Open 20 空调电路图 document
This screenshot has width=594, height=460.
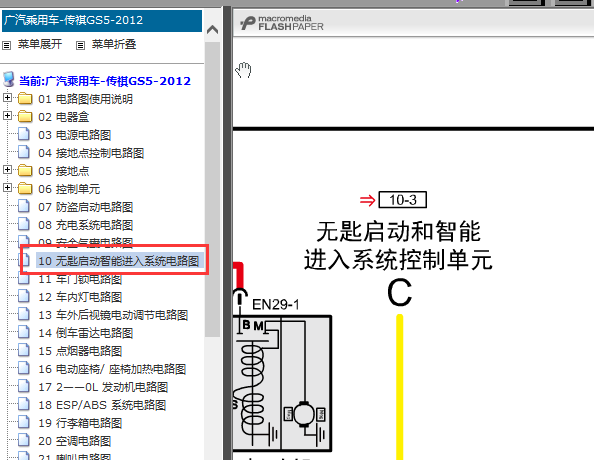pyautogui.click(x=74, y=441)
